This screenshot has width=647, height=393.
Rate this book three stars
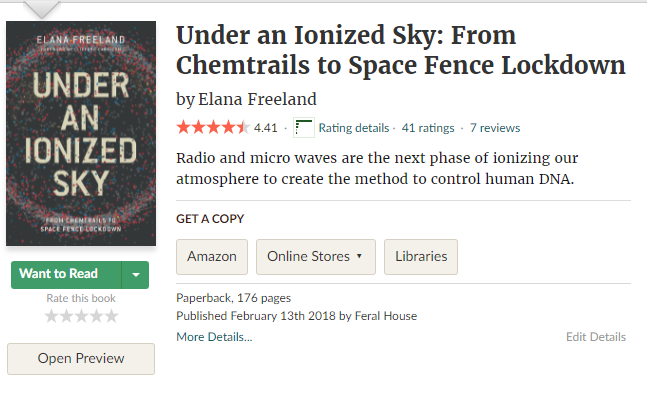[x=81, y=316]
